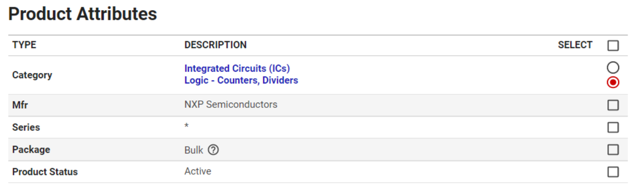Click the NXP Semiconductors manufacturer value
The height and width of the screenshot is (190, 644).
[231, 105]
